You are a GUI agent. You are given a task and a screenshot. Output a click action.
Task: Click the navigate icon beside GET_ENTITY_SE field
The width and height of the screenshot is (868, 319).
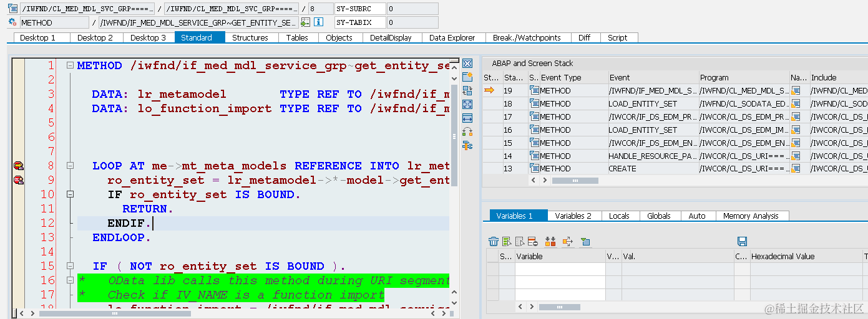305,22
